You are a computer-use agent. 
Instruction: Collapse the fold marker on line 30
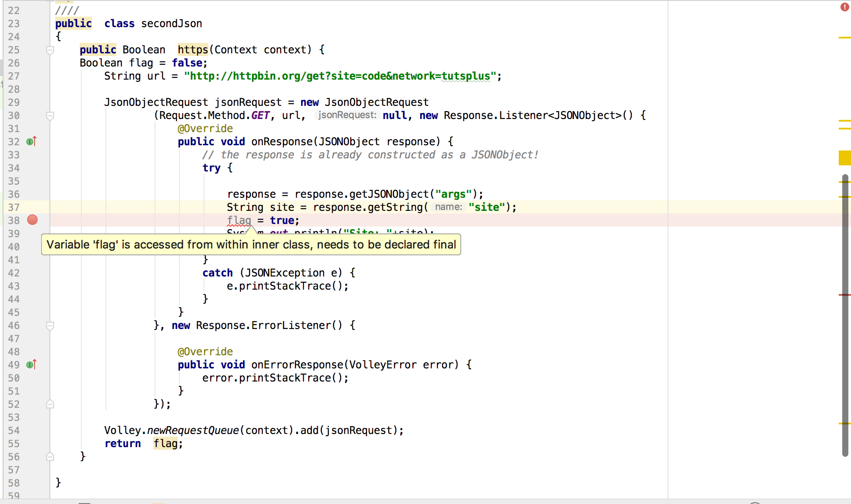(50, 116)
